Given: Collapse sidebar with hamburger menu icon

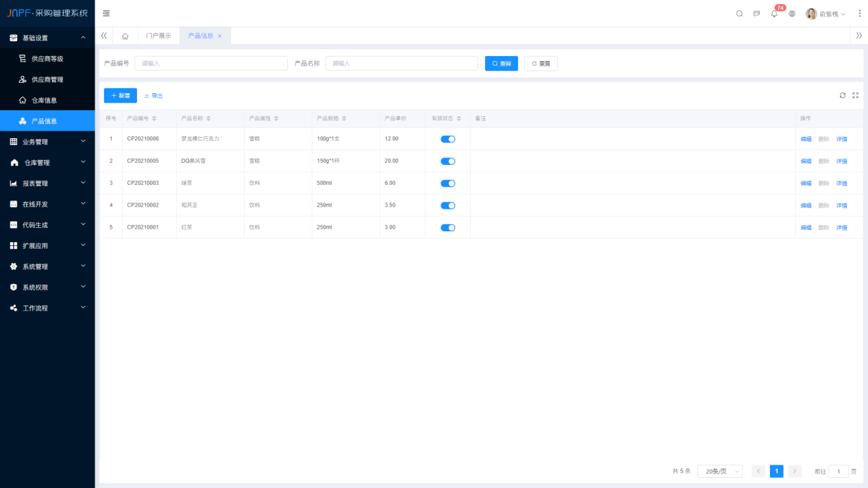Looking at the screenshot, I should (106, 14).
